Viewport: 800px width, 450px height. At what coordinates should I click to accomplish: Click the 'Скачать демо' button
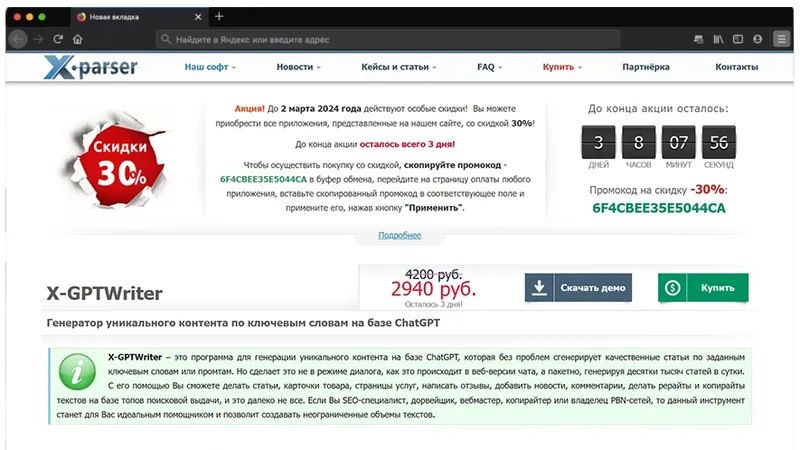point(578,288)
